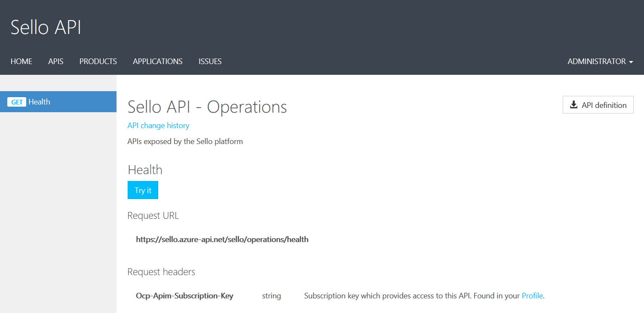644x313 pixels.
Task: Open your Profile page link
Action: coord(532,295)
